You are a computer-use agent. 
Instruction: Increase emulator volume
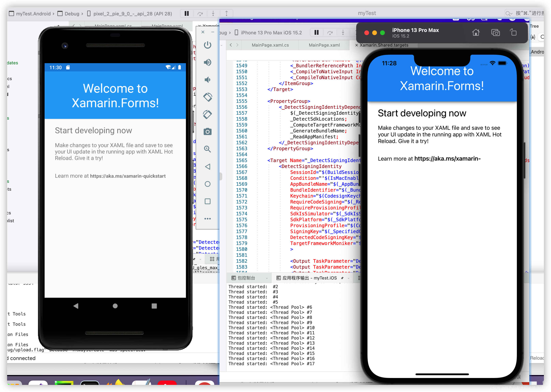tap(207, 62)
